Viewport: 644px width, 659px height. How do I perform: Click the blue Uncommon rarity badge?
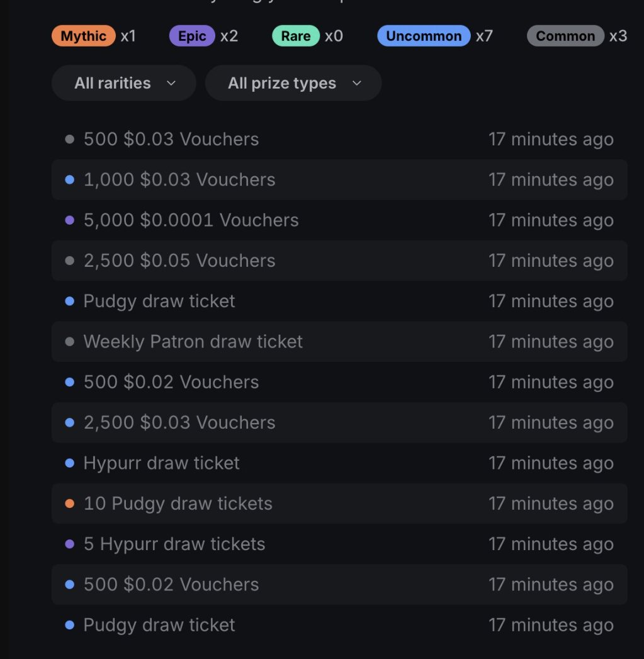click(424, 36)
